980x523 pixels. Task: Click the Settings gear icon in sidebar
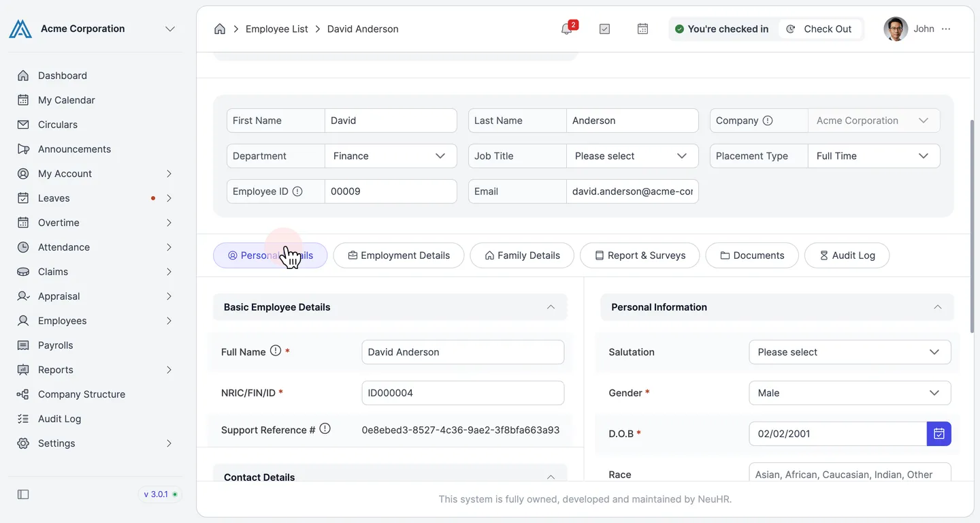pyautogui.click(x=23, y=443)
